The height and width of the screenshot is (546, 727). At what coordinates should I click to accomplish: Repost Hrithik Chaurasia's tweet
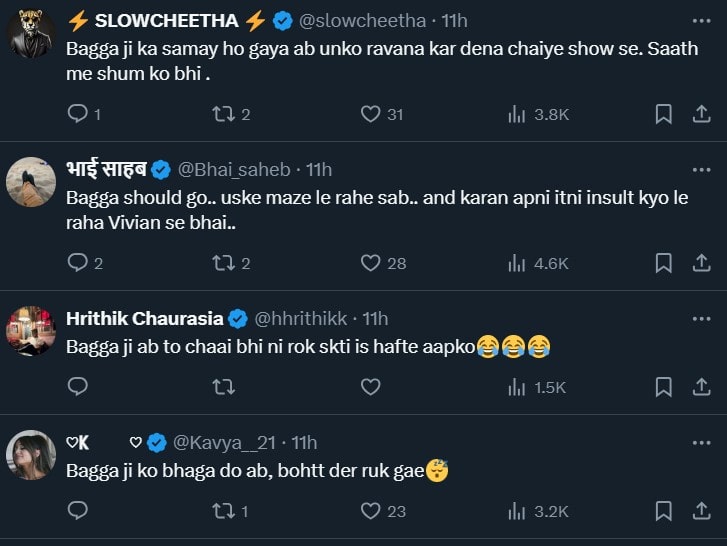click(x=224, y=386)
